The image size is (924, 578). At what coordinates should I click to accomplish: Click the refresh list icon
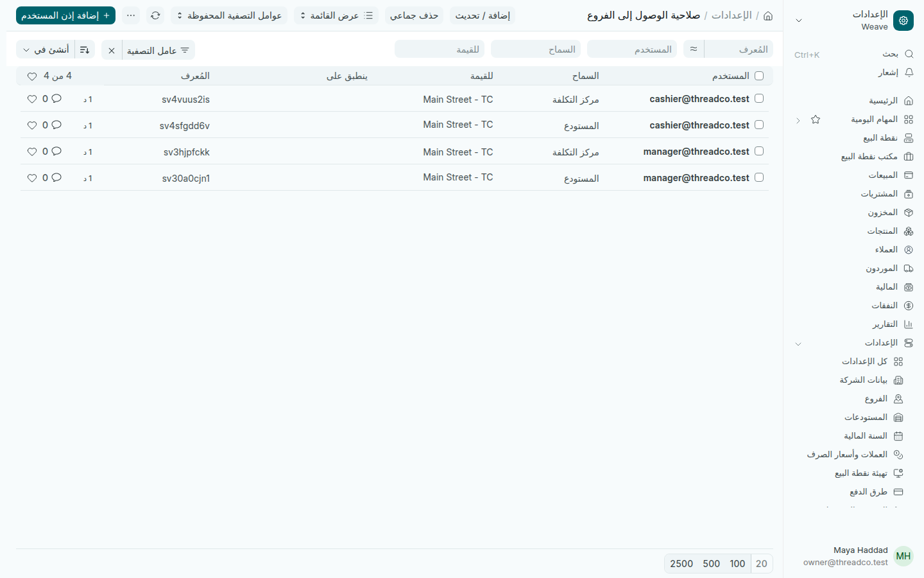155,15
